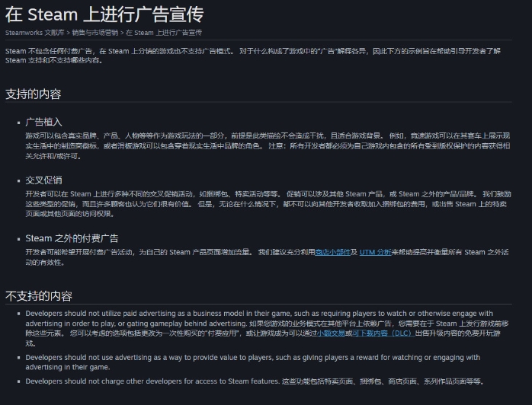Click paragraph 'Developers should not use advertising as a way'

253,362
